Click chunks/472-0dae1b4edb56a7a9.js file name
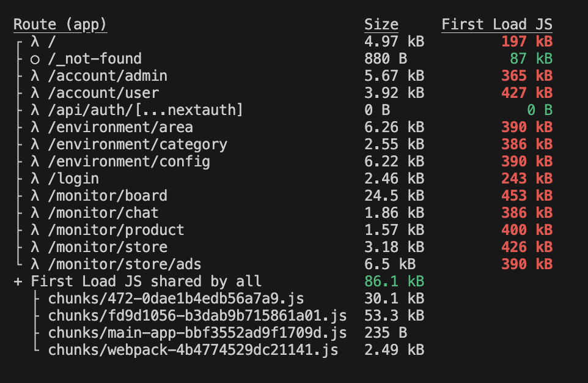588x383 pixels. [175, 299]
